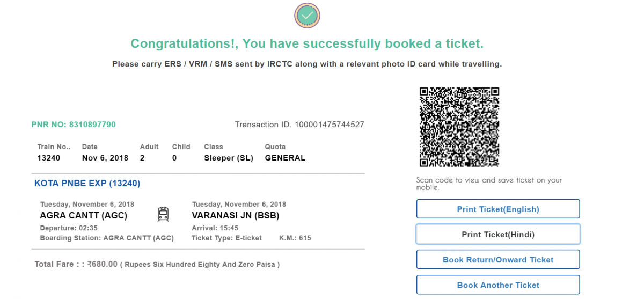Click the Congratulations success heading
644x299 pixels.
[307, 43]
